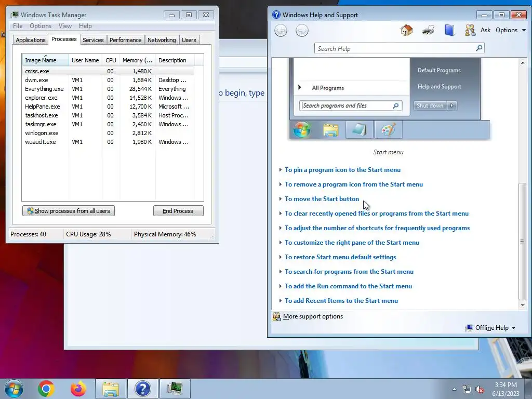This screenshot has width=532, height=399.
Task: Select the taskmgr.exe process row
Action: click(x=109, y=124)
